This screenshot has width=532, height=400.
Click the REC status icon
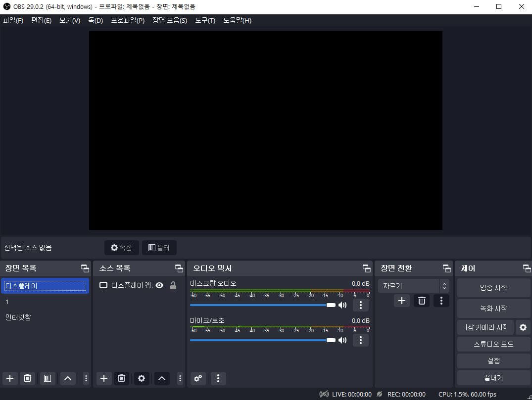coord(380,394)
